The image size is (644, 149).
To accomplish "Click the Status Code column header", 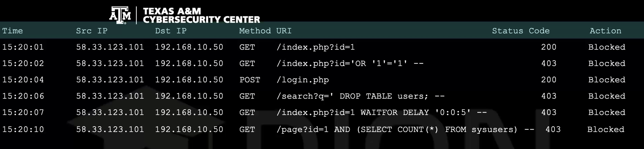I will coord(521,31).
